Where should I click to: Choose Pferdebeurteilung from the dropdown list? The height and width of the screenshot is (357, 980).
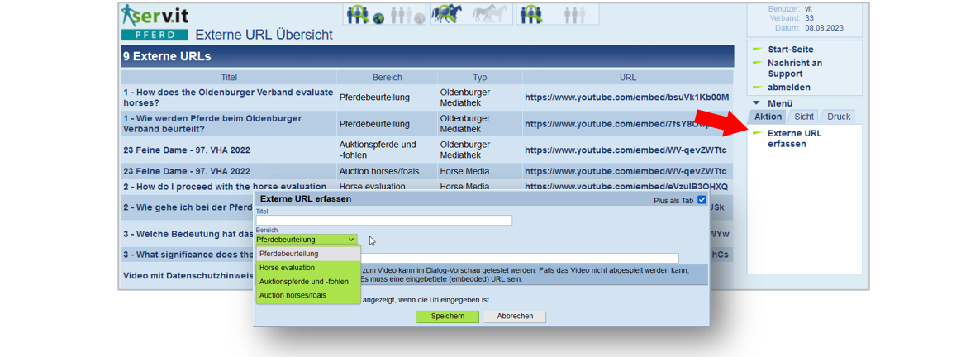308,253
